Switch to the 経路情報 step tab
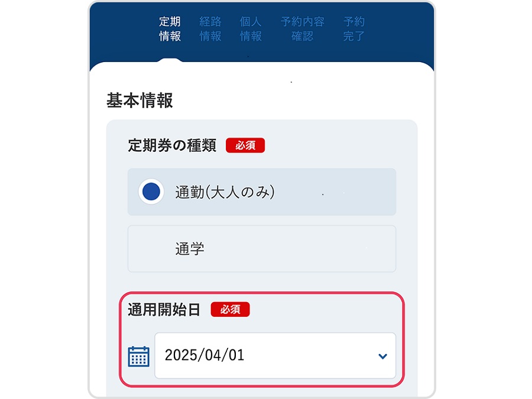The width and height of the screenshot is (532, 399). [x=210, y=29]
